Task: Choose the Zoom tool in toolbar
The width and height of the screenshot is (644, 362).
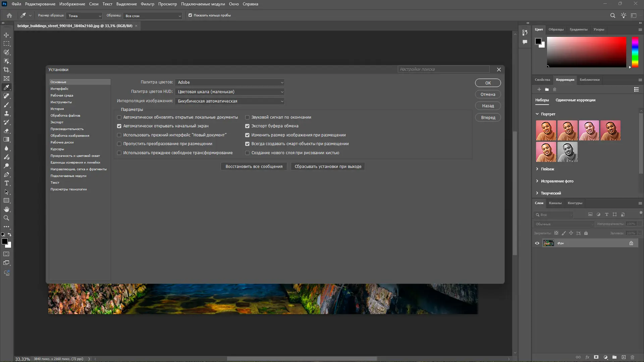Action: pos(6,218)
